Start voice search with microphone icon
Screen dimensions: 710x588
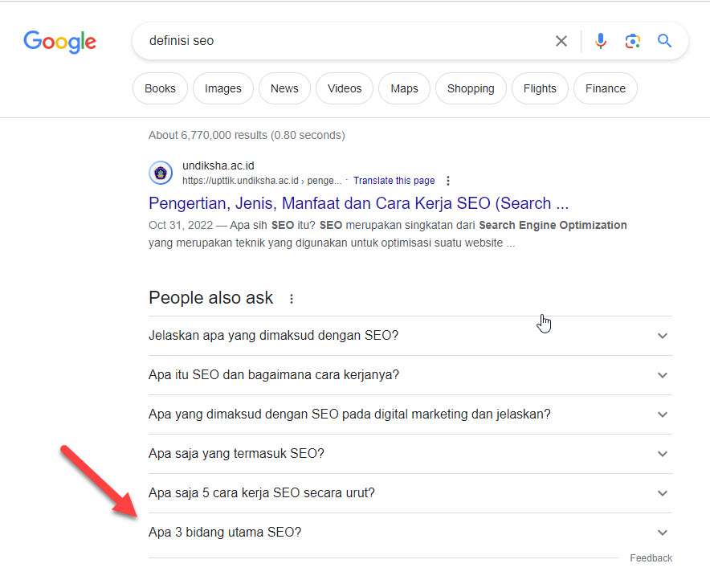(601, 41)
